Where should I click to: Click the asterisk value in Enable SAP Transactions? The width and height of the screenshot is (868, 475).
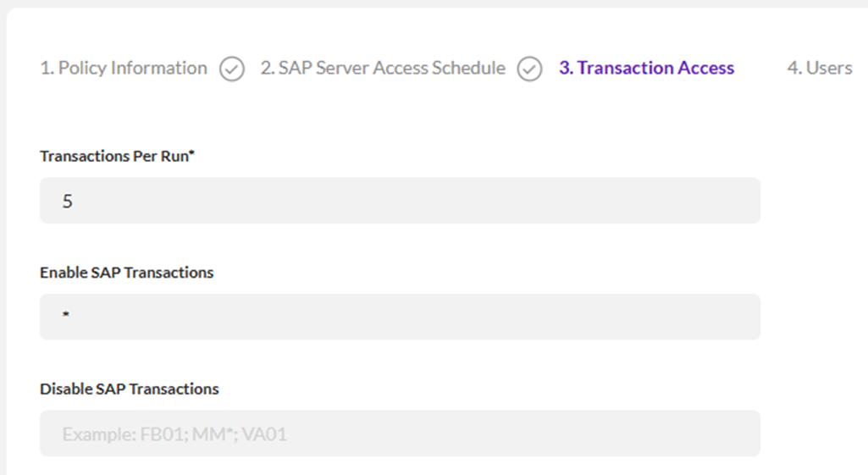coord(65,318)
